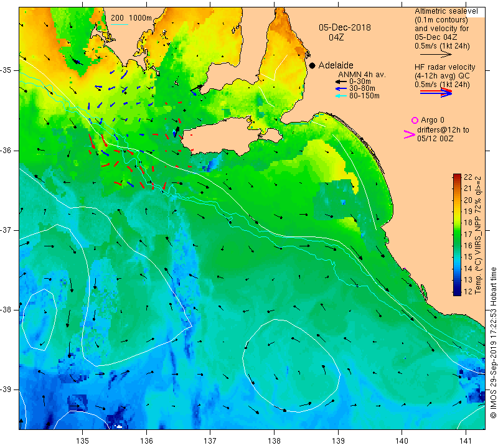Click the temperature color bar at 17
Image resolution: width=498 pixels, height=448 pixels.
tap(457, 234)
